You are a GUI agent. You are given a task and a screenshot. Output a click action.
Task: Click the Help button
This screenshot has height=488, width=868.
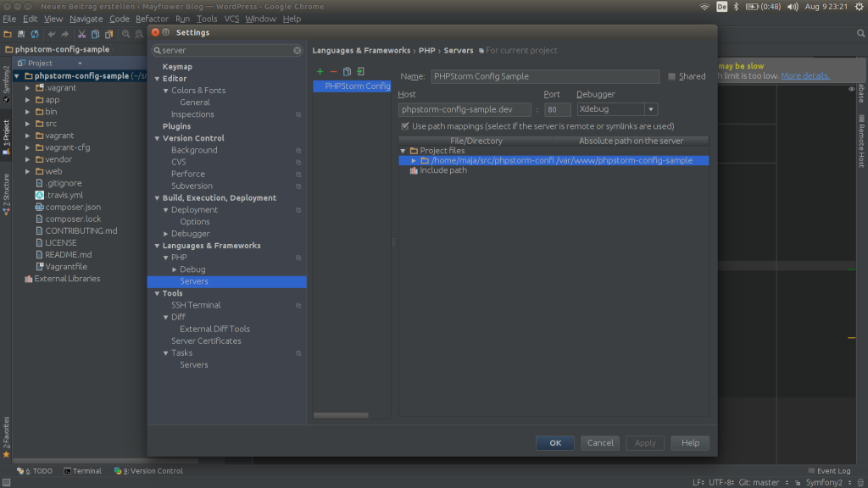[x=690, y=443]
